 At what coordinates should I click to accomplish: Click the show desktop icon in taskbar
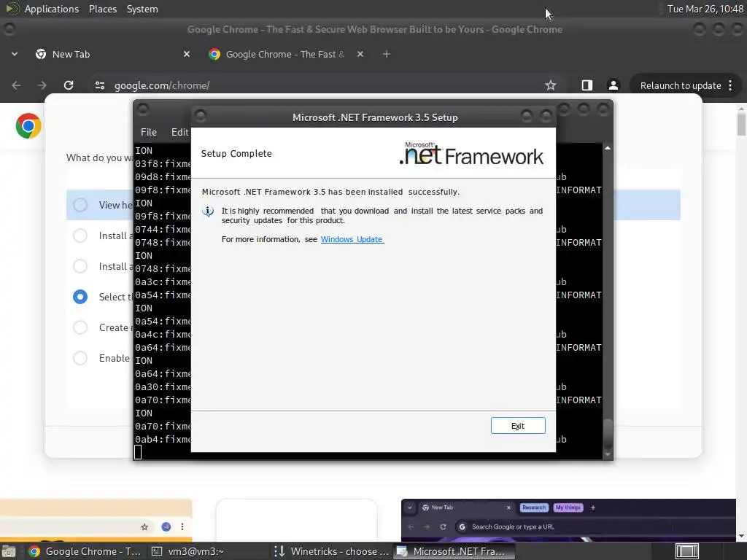[x=9, y=551]
